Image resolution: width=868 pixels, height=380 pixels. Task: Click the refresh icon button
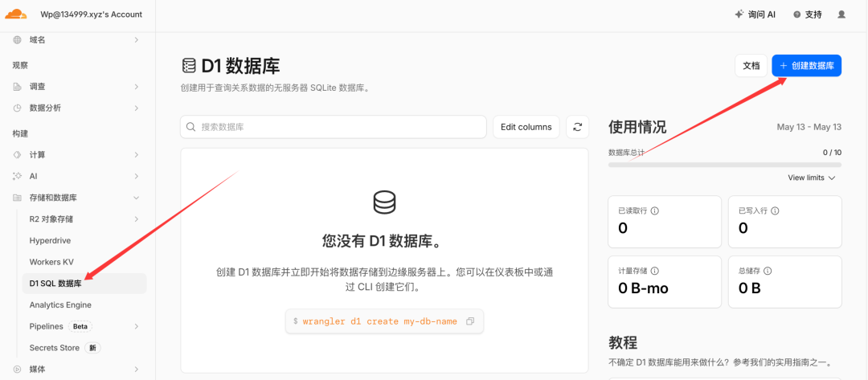(x=577, y=127)
